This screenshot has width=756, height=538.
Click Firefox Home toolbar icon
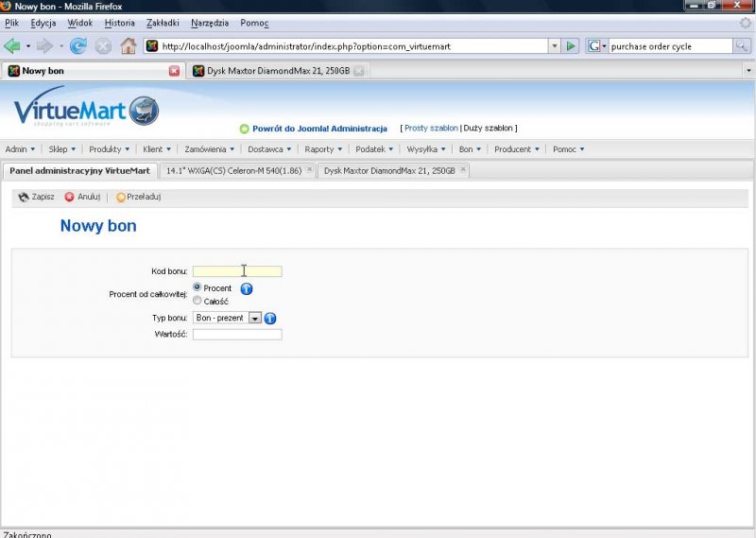(x=129, y=45)
